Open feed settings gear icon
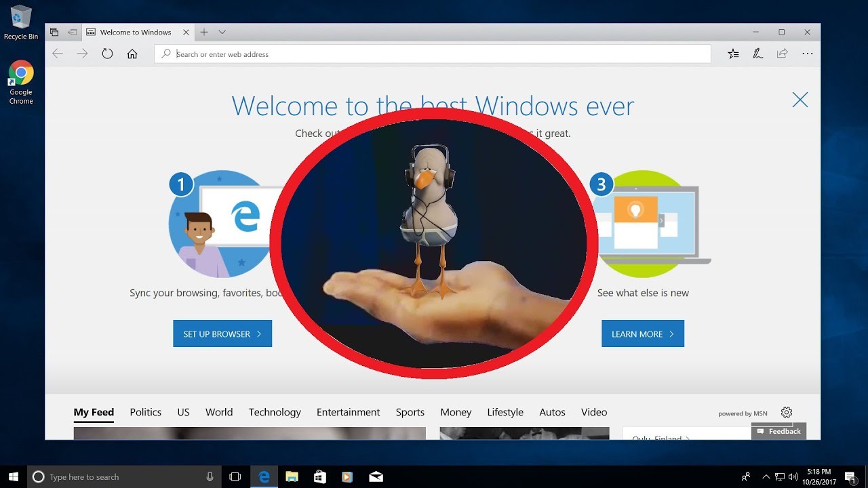868x488 pixels. pyautogui.click(x=787, y=412)
